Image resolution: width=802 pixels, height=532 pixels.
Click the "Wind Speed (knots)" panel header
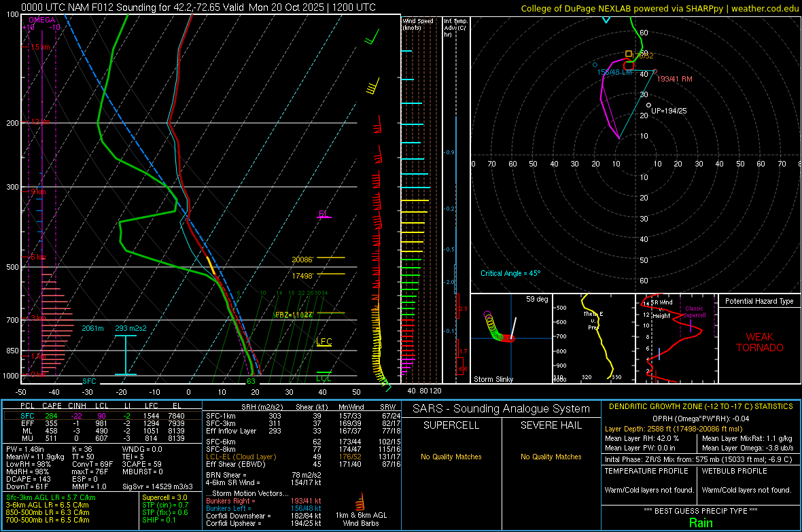(x=418, y=24)
